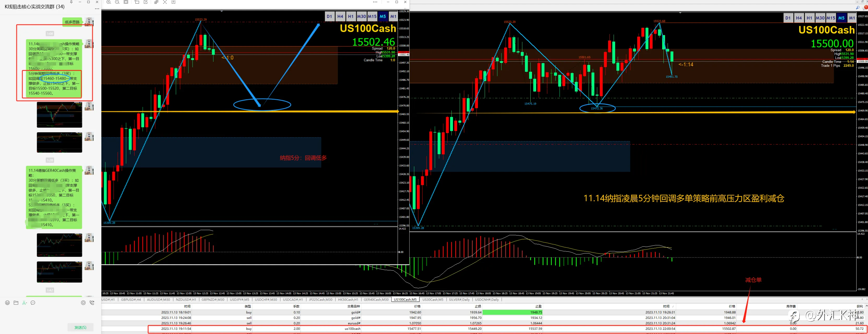This screenshot has width=868, height=334.
Task: Click the 50.72 profit cell
Action: [859, 329]
